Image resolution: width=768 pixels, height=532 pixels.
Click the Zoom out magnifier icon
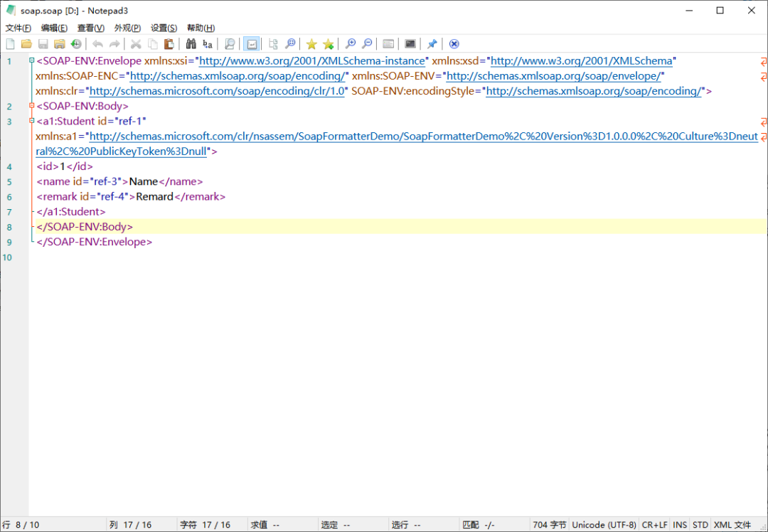pos(367,44)
